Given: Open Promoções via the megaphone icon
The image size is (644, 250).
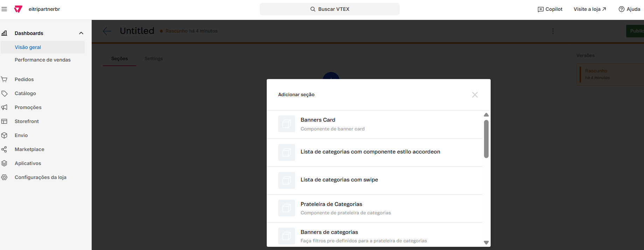Looking at the screenshot, I should (x=4, y=107).
